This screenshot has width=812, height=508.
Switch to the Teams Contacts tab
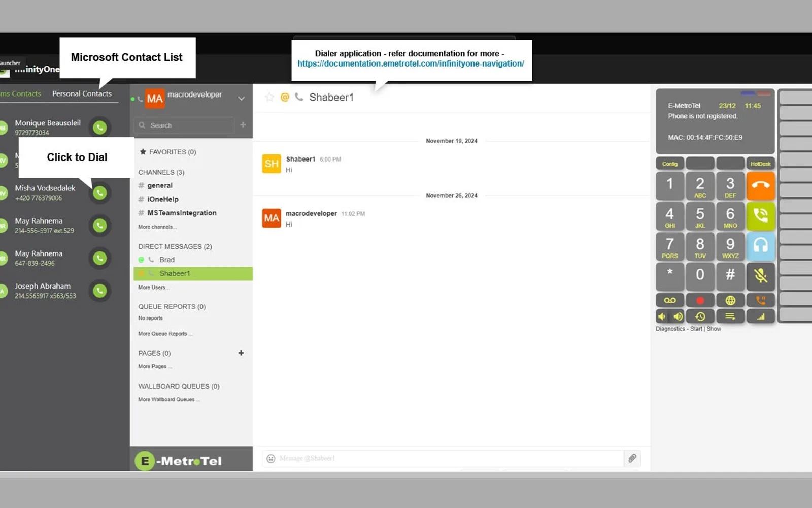(x=20, y=93)
